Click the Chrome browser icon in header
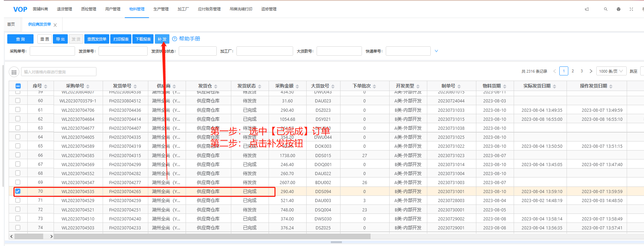Screen dimensions: 644x246 pos(618,9)
